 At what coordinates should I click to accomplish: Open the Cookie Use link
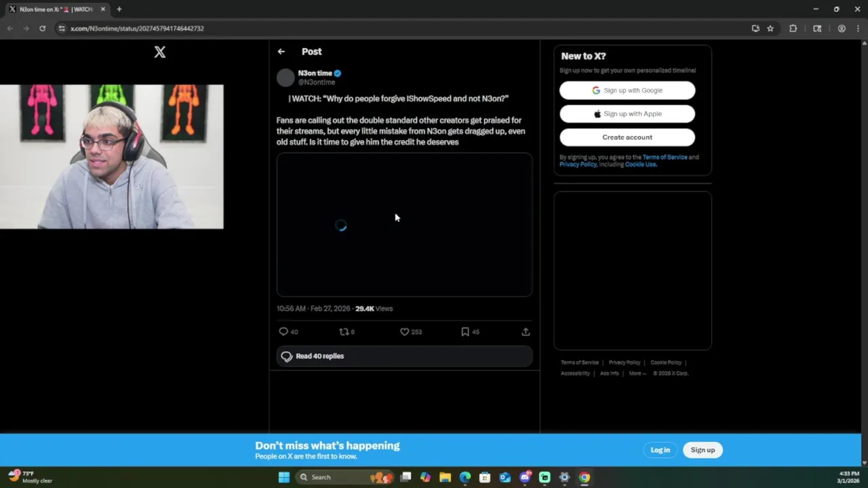click(x=640, y=164)
